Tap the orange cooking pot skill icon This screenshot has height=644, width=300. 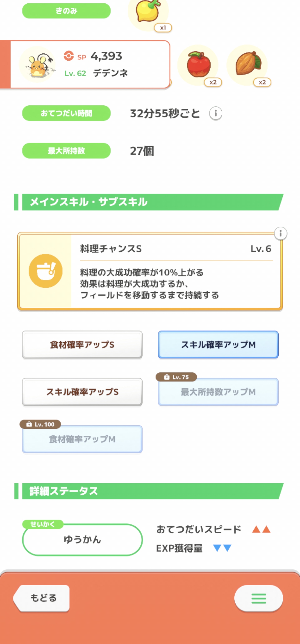46,271
